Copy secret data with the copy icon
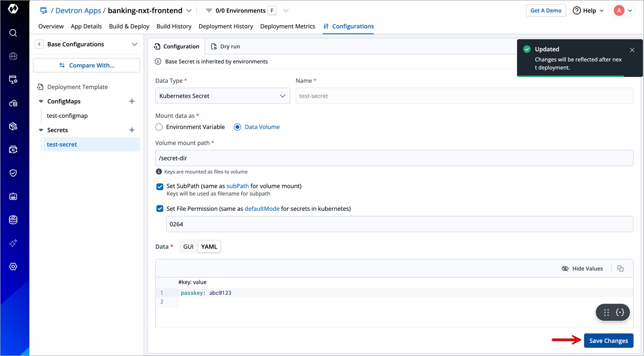Viewport: 644px width, 356px height. (x=621, y=268)
